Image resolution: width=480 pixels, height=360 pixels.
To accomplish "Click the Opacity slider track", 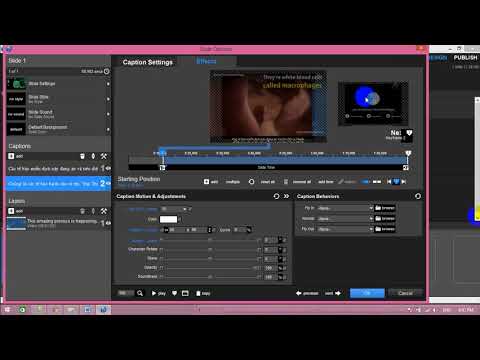I will point(210,268).
